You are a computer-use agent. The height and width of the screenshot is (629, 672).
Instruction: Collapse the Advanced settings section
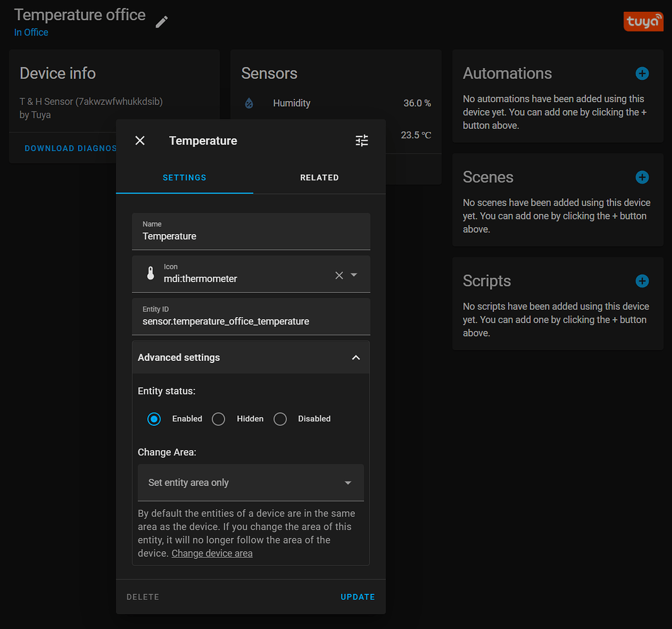[356, 357]
